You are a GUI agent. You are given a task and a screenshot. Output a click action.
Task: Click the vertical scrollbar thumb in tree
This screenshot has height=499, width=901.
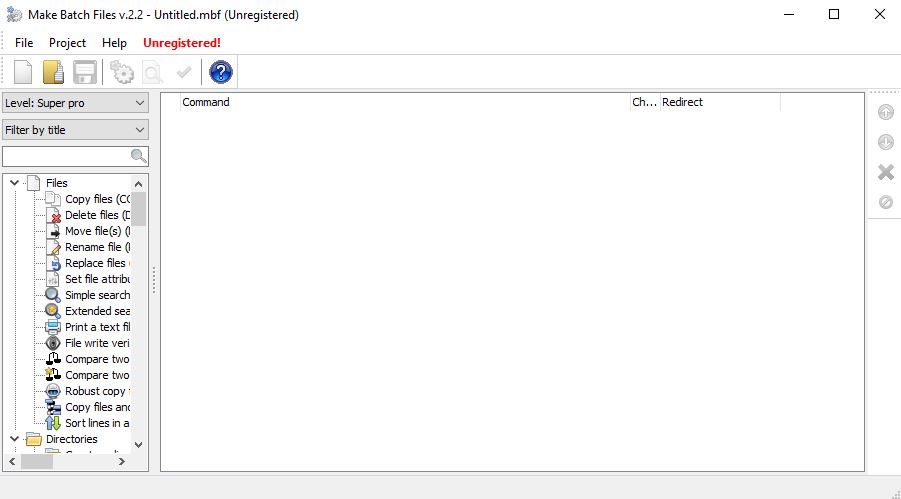pos(138,209)
